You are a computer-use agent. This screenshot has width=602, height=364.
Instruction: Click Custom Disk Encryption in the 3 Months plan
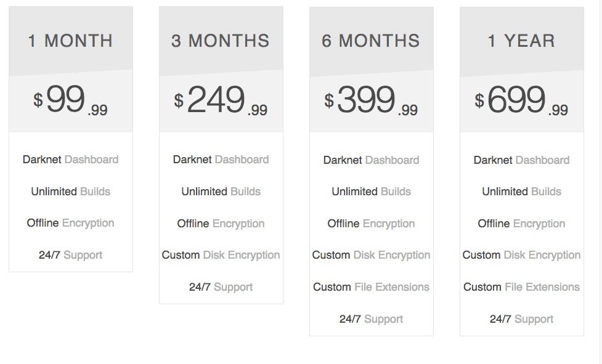point(221,255)
